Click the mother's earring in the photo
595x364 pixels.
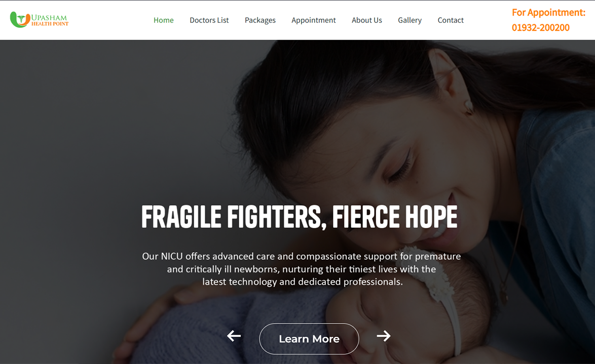[x=468, y=106]
